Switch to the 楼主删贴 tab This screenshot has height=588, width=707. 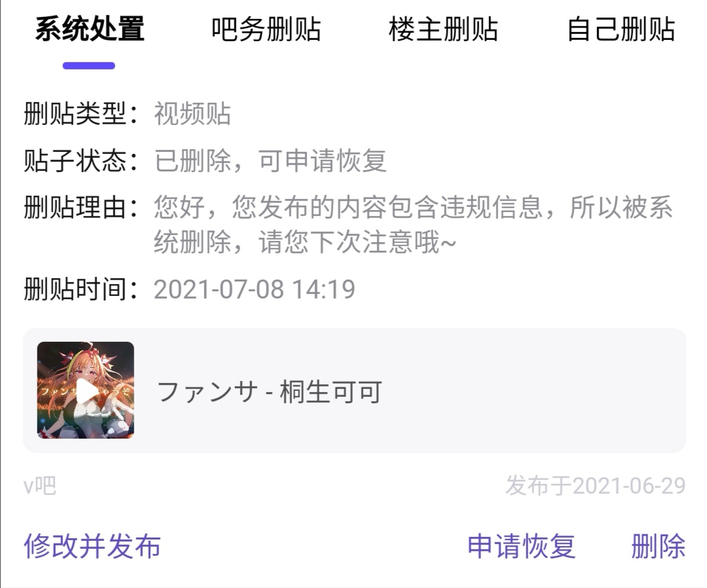click(443, 29)
